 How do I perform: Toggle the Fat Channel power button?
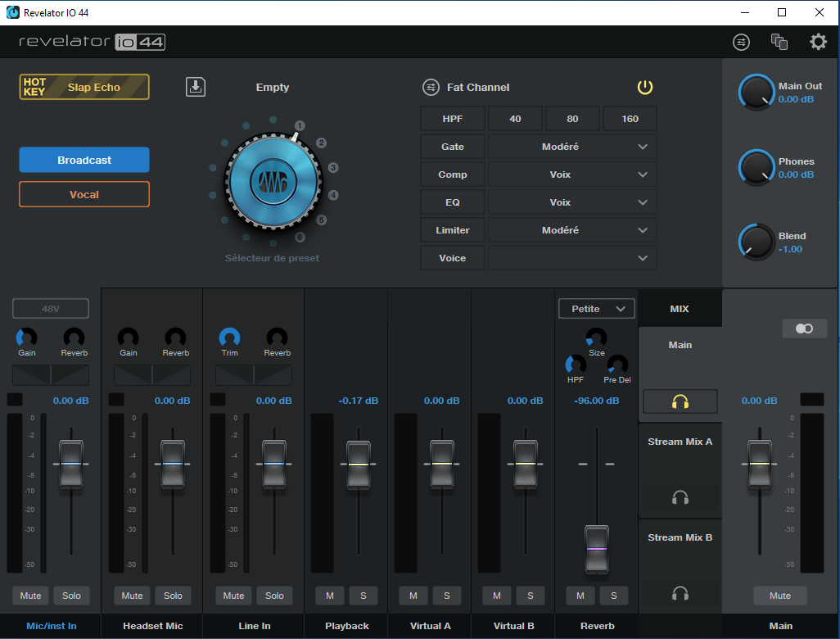point(645,87)
